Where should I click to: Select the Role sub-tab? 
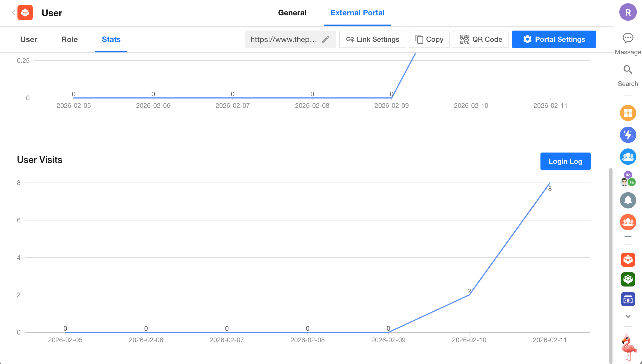(x=69, y=39)
